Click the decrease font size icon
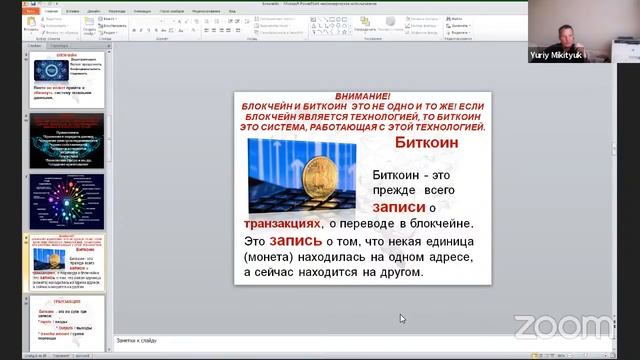The width and height of the screenshot is (640, 360). coord(187,21)
